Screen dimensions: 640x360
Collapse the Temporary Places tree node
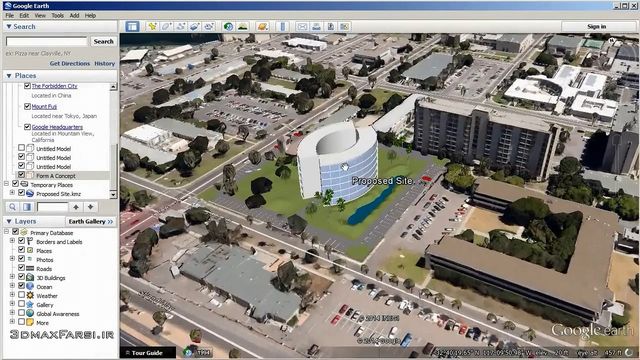pyautogui.click(x=7, y=184)
